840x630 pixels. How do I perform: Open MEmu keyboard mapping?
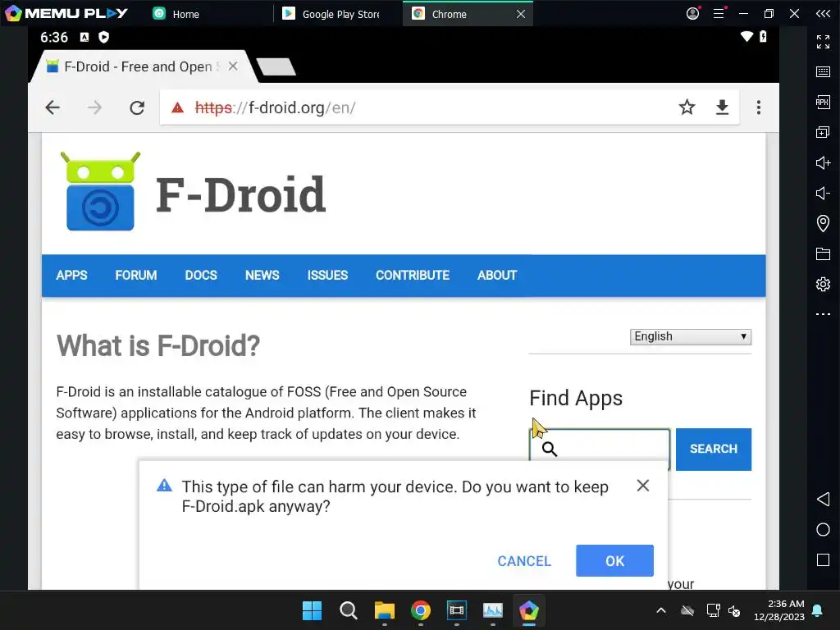823,72
